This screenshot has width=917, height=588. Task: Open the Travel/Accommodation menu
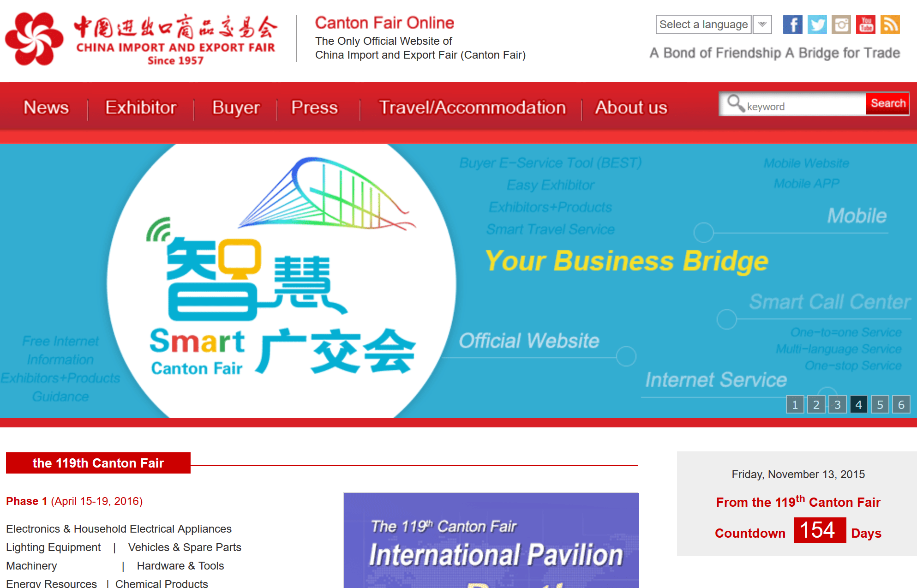click(472, 108)
